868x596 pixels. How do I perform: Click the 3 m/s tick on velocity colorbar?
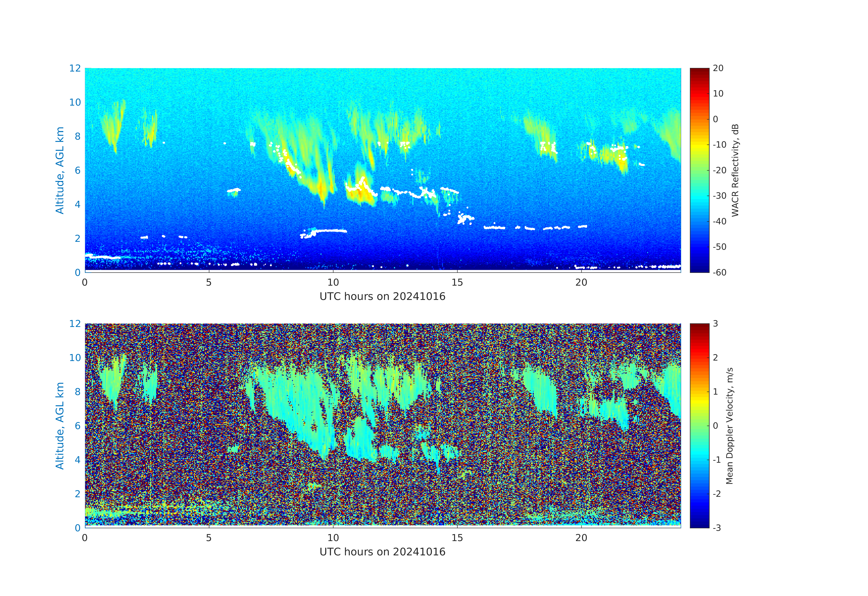pyautogui.click(x=716, y=324)
